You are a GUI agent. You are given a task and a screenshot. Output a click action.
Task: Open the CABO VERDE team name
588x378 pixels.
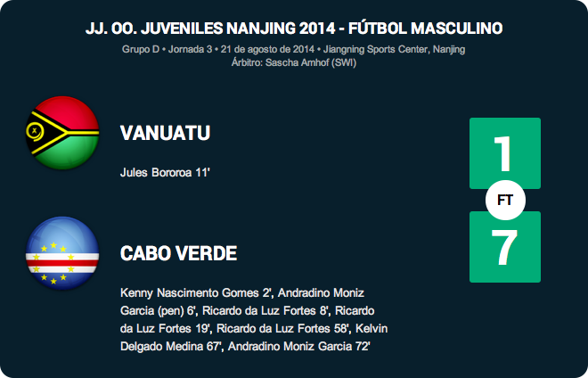(x=178, y=253)
